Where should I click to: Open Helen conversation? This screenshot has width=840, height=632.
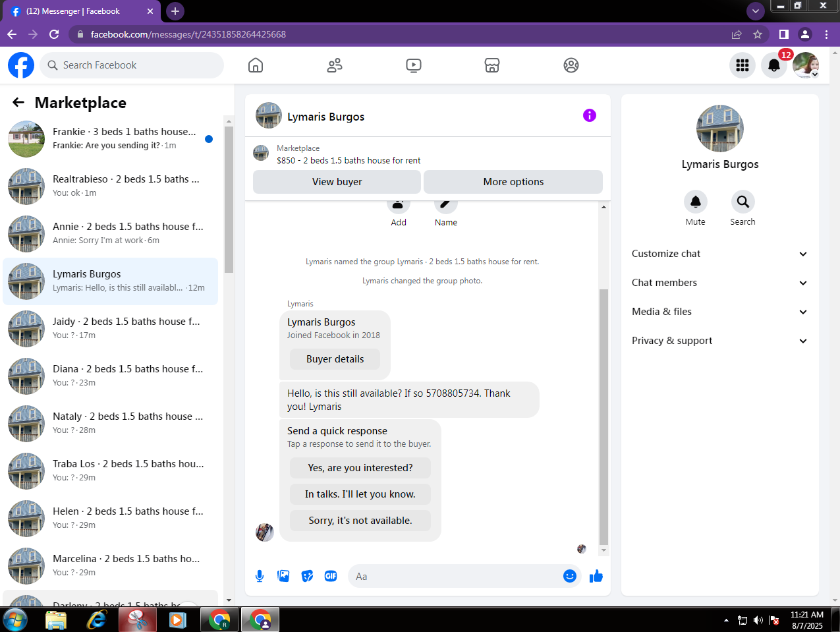[x=110, y=519]
